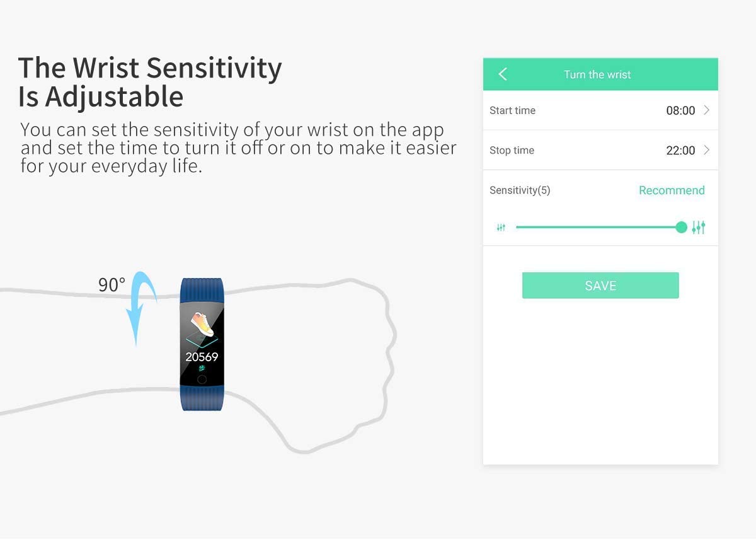Click the 20569 step count on the band
756x539 pixels.
click(202, 357)
